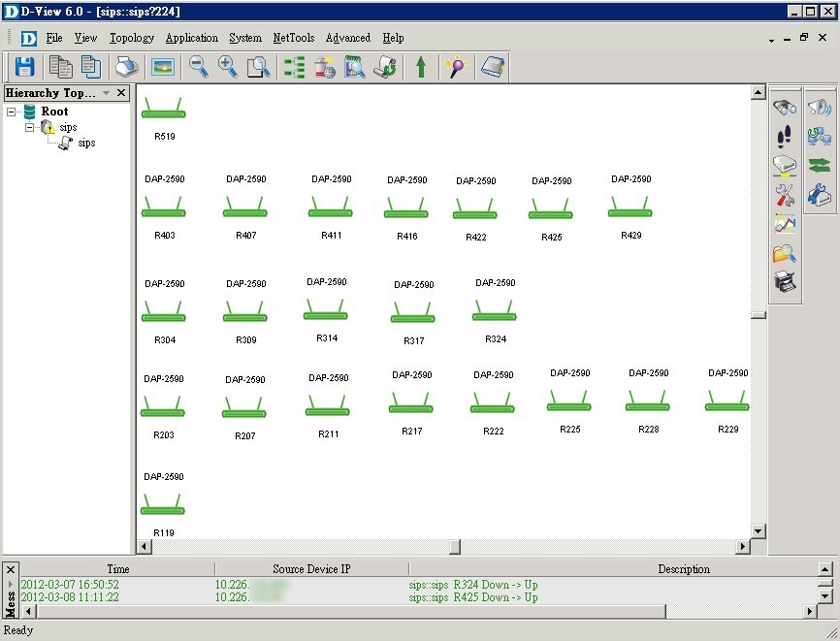Click the message log horizontal scrollbar thumb
840x641 pixels.
tap(351, 611)
